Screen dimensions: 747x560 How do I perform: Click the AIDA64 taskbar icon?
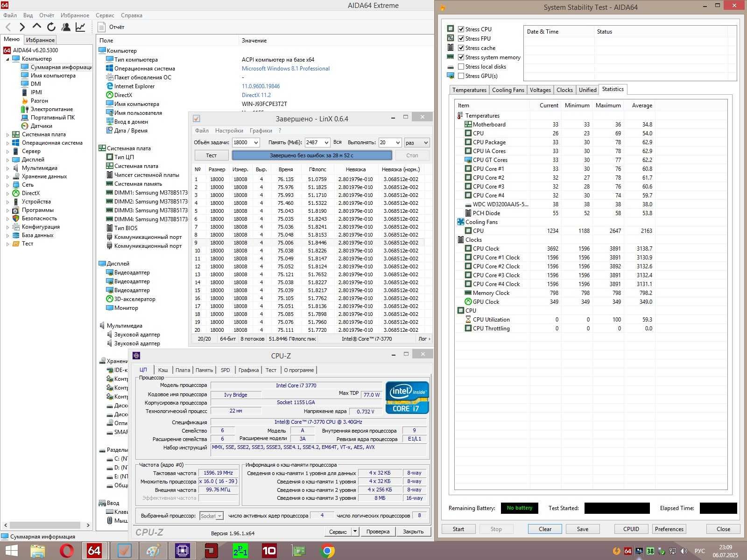click(x=95, y=551)
